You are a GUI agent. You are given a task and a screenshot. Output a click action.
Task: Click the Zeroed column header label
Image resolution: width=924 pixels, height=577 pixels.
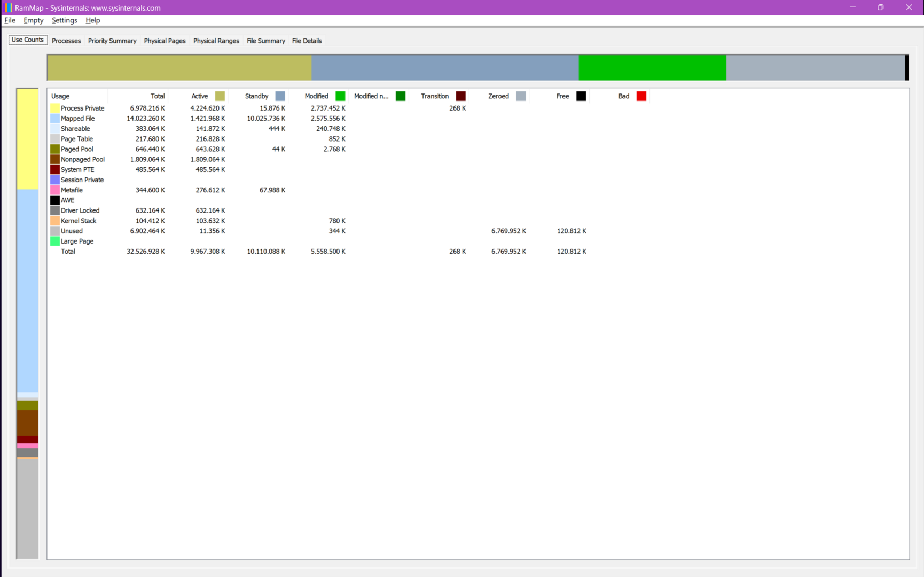tap(498, 96)
